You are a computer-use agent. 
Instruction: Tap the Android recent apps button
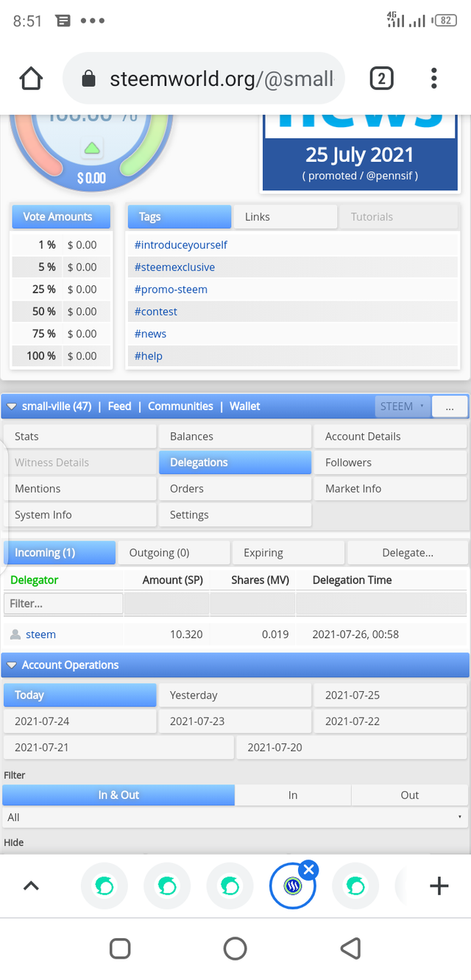[120, 948]
